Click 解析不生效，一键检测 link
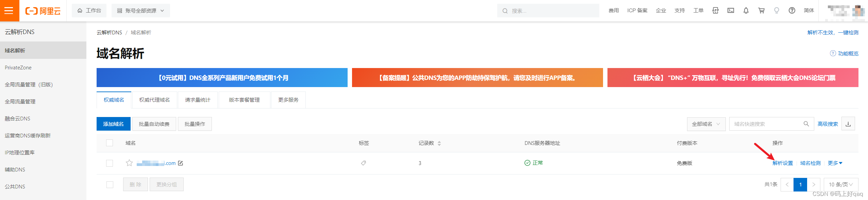The height and width of the screenshot is (200, 868). click(x=833, y=32)
